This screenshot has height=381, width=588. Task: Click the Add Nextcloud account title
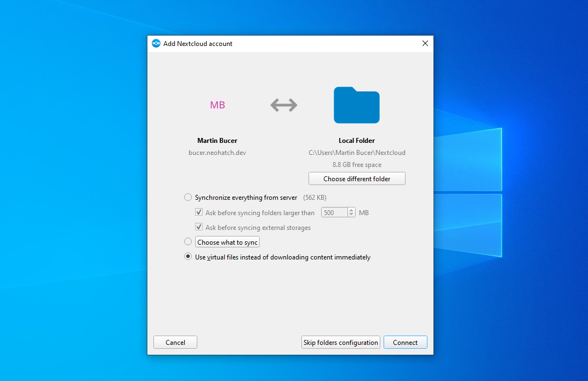coord(198,43)
